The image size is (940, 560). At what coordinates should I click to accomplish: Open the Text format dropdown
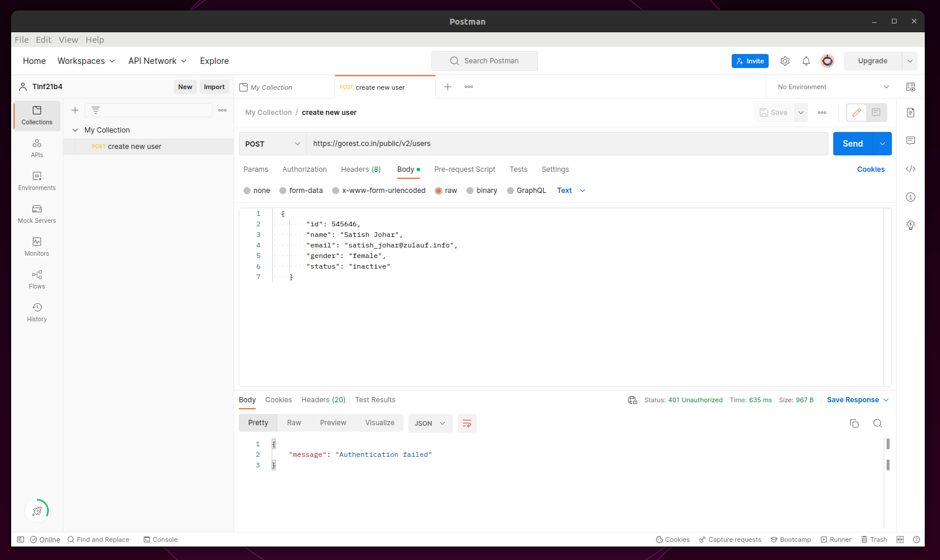[572, 191]
